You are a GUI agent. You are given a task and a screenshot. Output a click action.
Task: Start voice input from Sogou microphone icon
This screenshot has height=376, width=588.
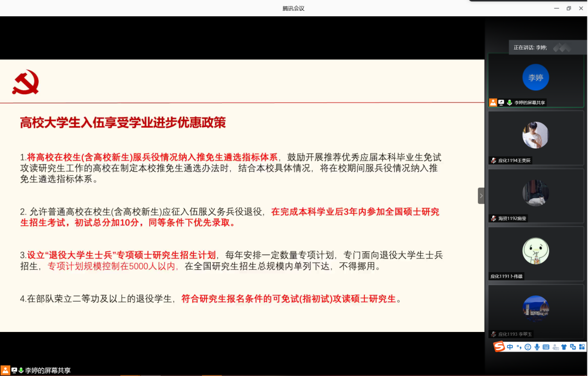coord(537,347)
